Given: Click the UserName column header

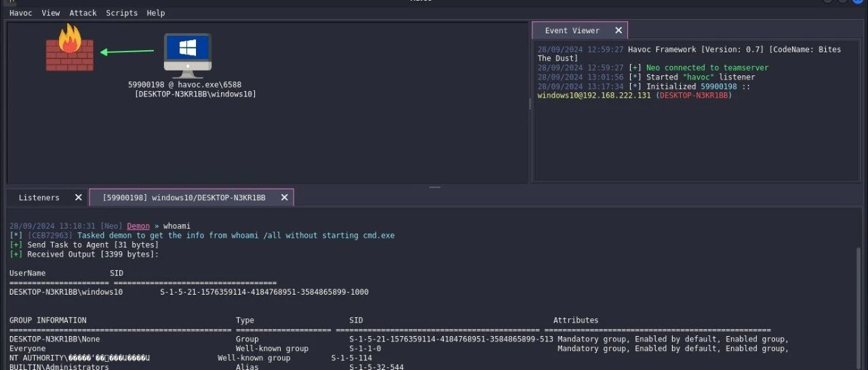Looking at the screenshot, I should coord(28,273).
